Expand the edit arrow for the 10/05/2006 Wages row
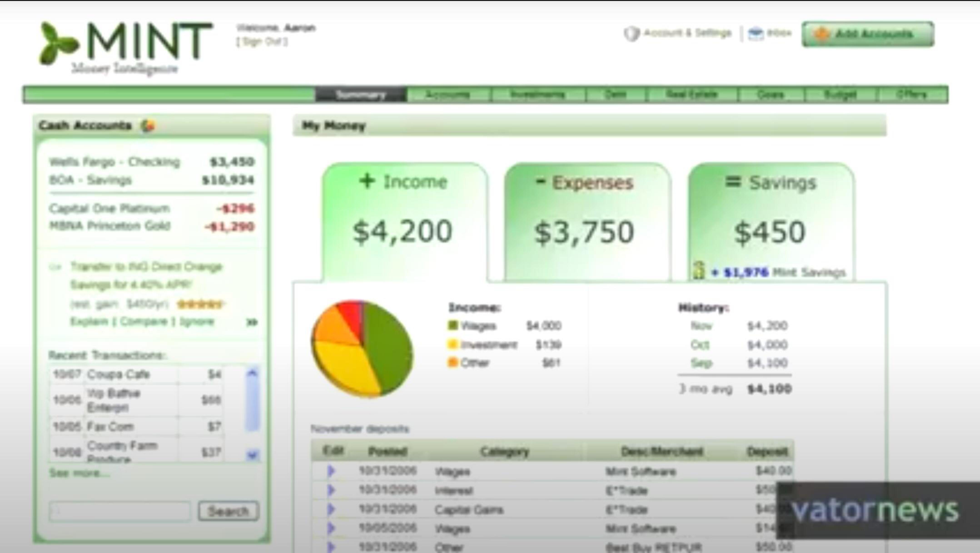 click(331, 528)
